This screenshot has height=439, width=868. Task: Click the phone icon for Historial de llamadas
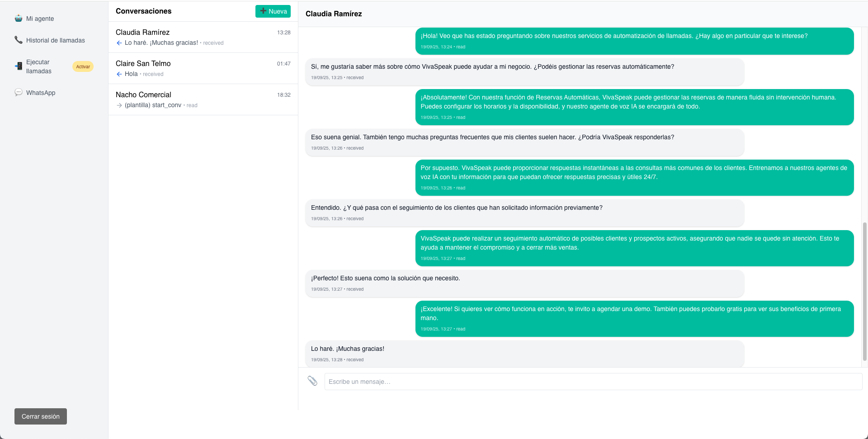click(x=19, y=40)
